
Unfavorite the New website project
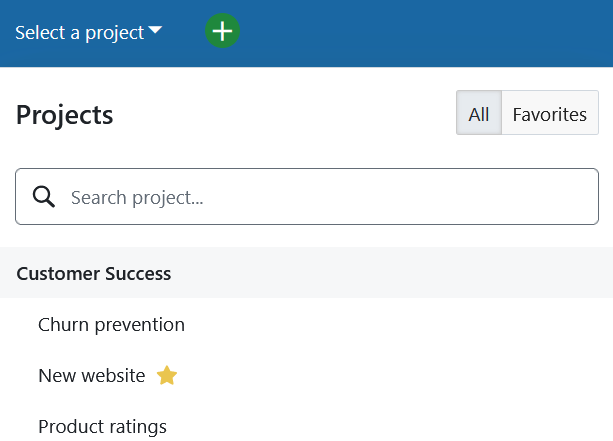coord(167,376)
